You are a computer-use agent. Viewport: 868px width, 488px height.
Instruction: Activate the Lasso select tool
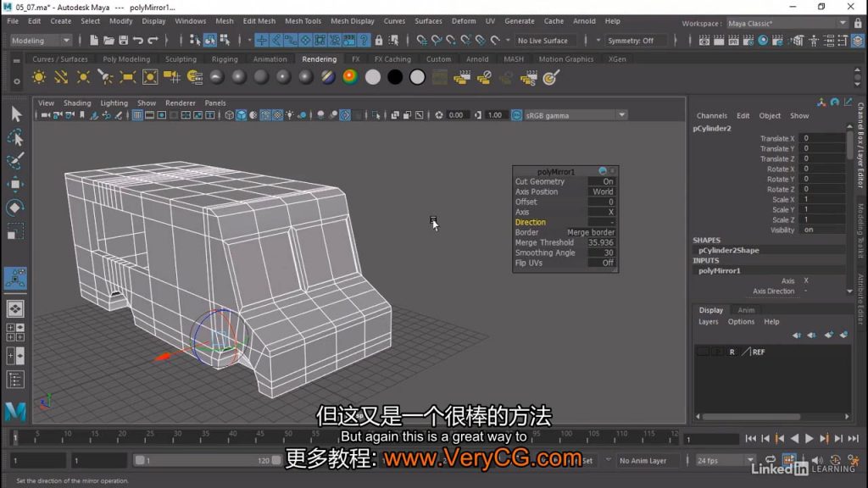click(15, 137)
